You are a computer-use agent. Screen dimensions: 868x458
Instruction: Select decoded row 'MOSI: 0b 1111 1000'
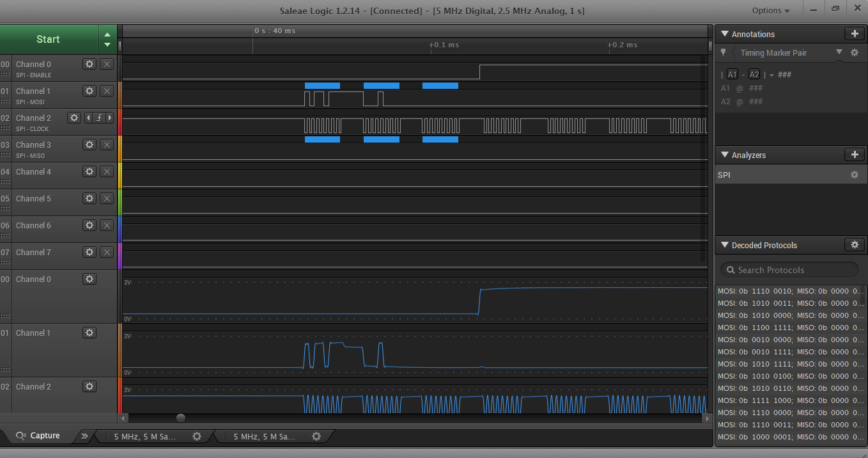coord(790,400)
